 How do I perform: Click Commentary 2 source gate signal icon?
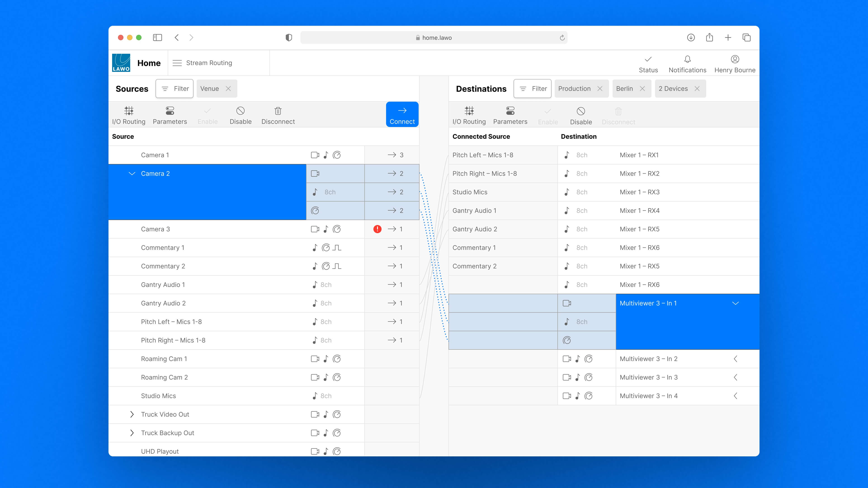point(337,266)
